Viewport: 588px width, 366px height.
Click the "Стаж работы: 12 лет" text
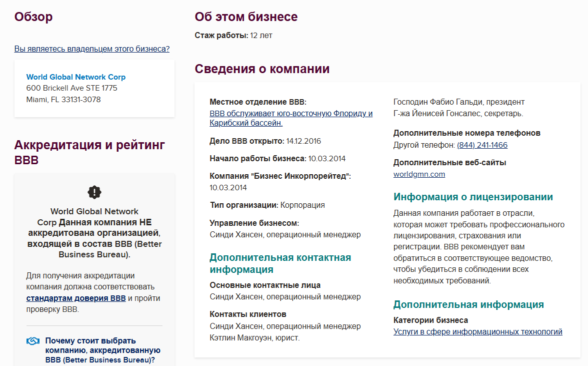pyautogui.click(x=233, y=36)
